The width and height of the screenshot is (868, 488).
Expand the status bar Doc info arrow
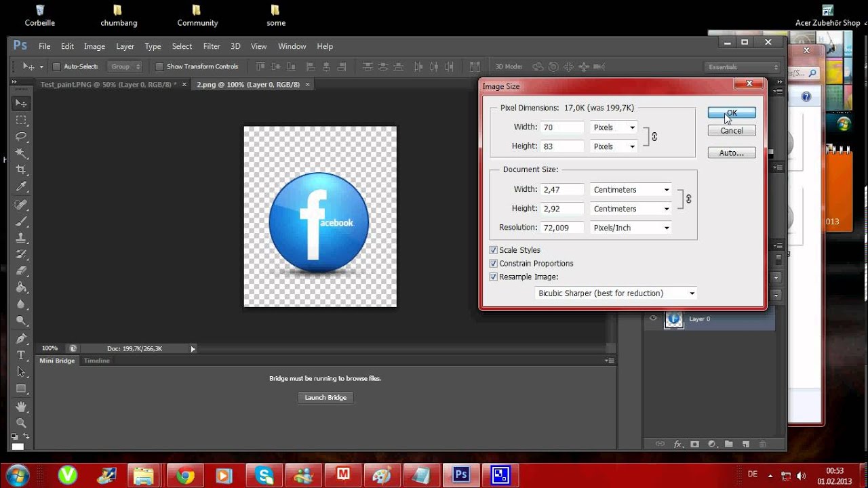point(193,348)
